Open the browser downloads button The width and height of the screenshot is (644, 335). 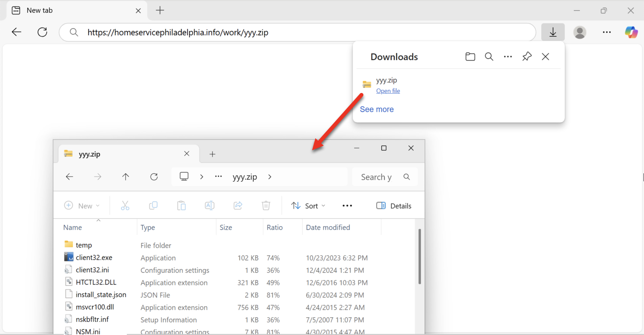tap(553, 32)
